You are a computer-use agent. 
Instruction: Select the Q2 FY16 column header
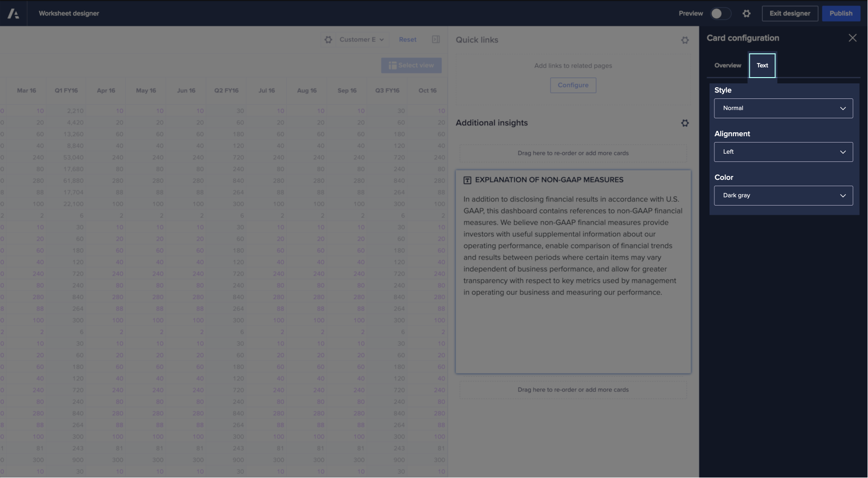point(226,91)
